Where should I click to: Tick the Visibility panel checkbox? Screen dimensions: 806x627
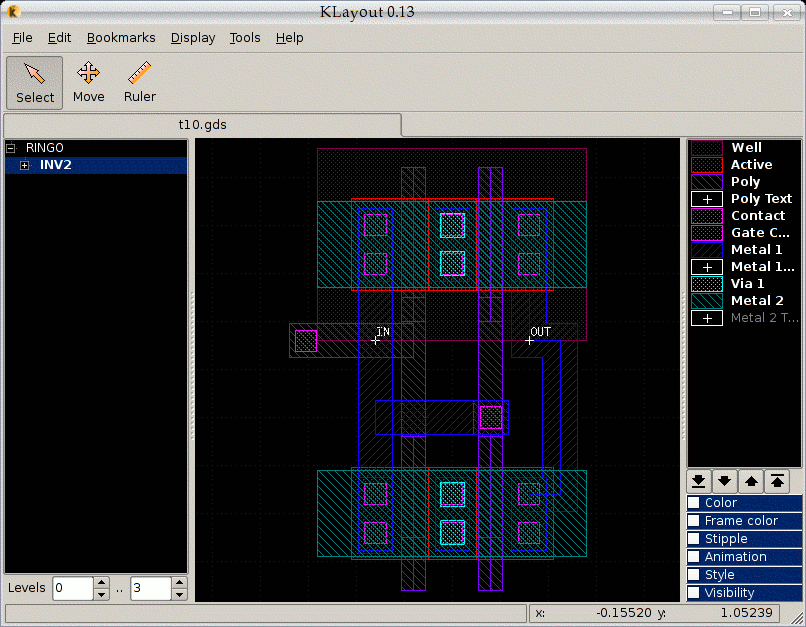click(694, 593)
